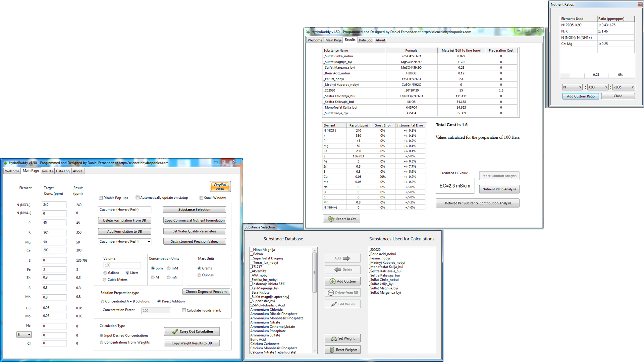Click Add Custom Ratio button
The width and height of the screenshot is (644, 362).
580,96
